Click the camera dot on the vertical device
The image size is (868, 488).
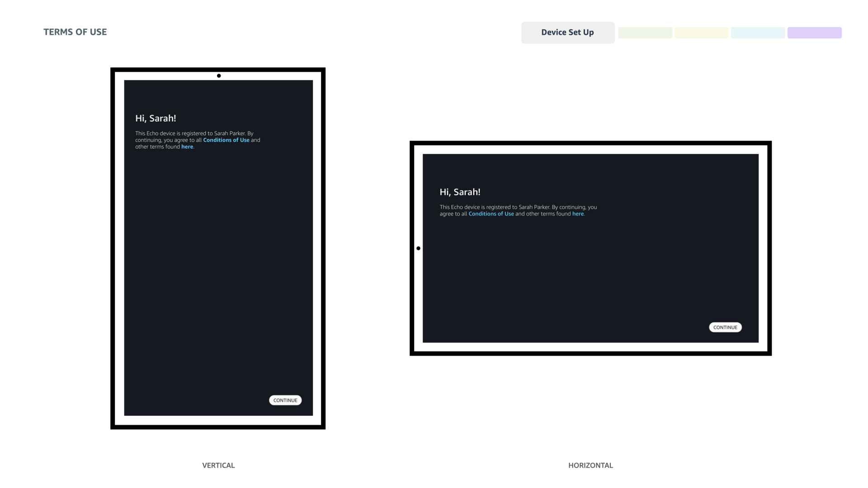point(219,76)
